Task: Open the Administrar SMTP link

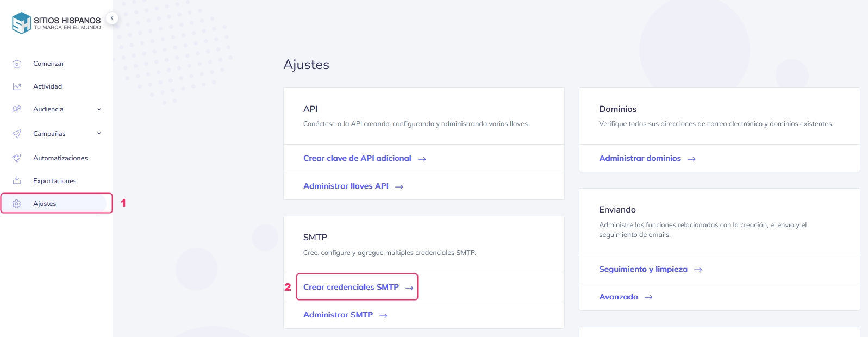Action: pyautogui.click(x=338, y=315)
